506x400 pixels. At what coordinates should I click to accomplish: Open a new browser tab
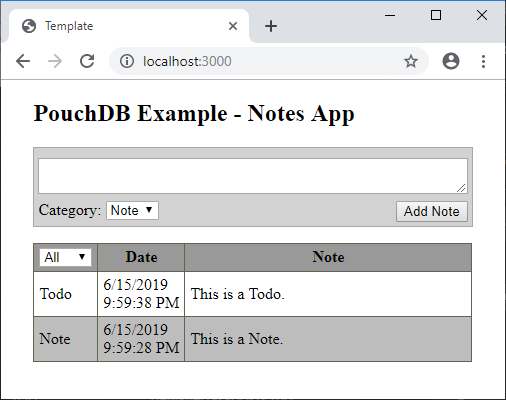point(271,26)
